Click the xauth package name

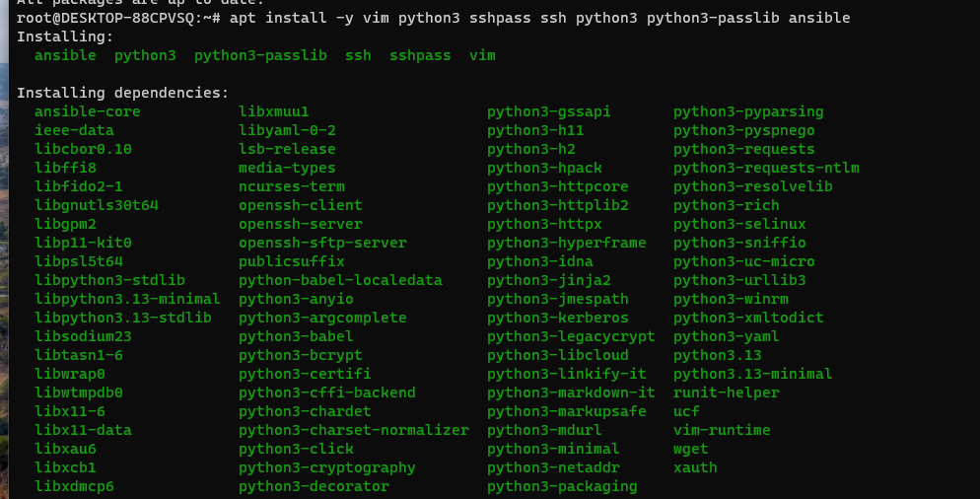pos(695,468)
